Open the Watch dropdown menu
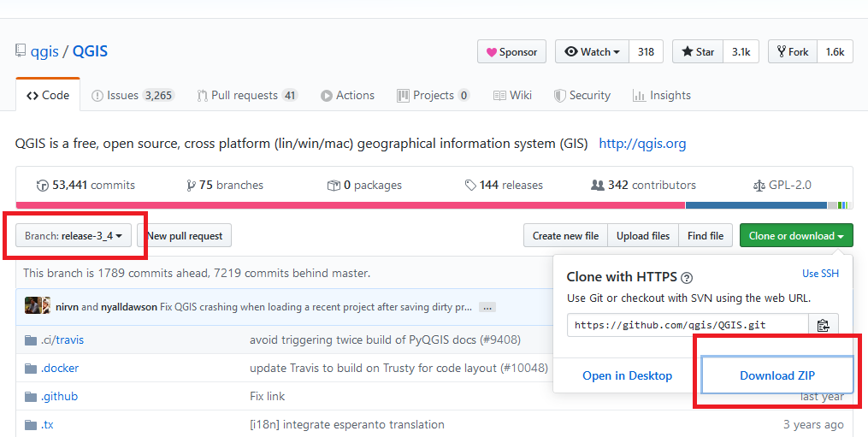The width and height of the screenshot is (868, 437). pyautogui.click(x=592, y=52)
